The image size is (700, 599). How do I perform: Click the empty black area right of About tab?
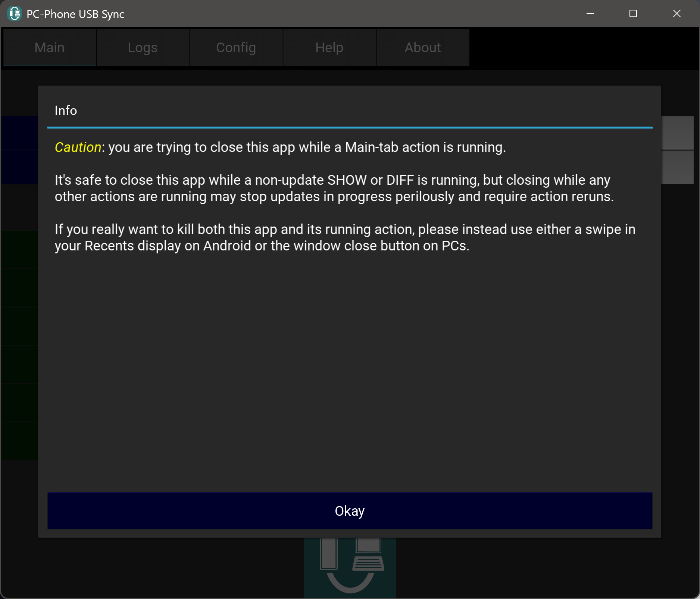point(582,47)
